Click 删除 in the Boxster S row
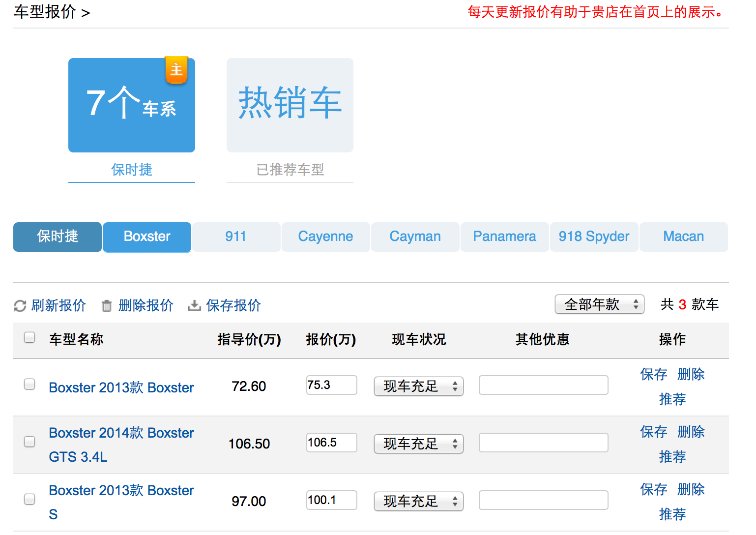 [691, 489]
